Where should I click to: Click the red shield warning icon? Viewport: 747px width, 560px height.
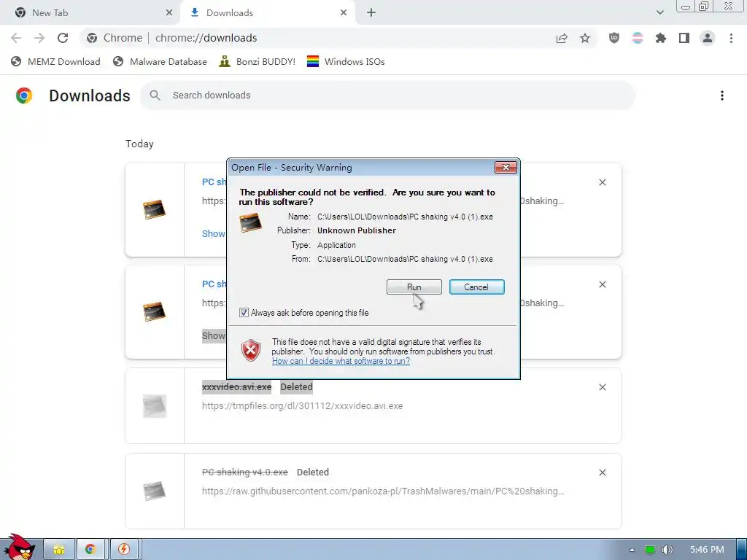[x=251, y=351]
